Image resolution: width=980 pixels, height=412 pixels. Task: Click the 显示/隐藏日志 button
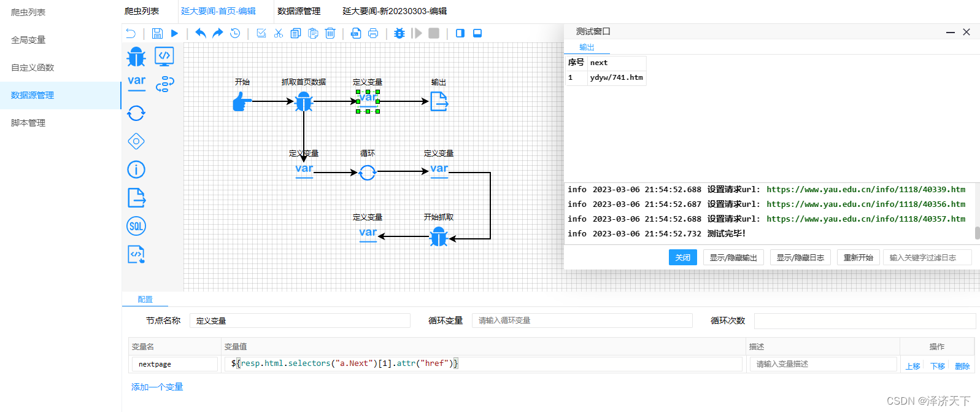[x=800, y=257]
